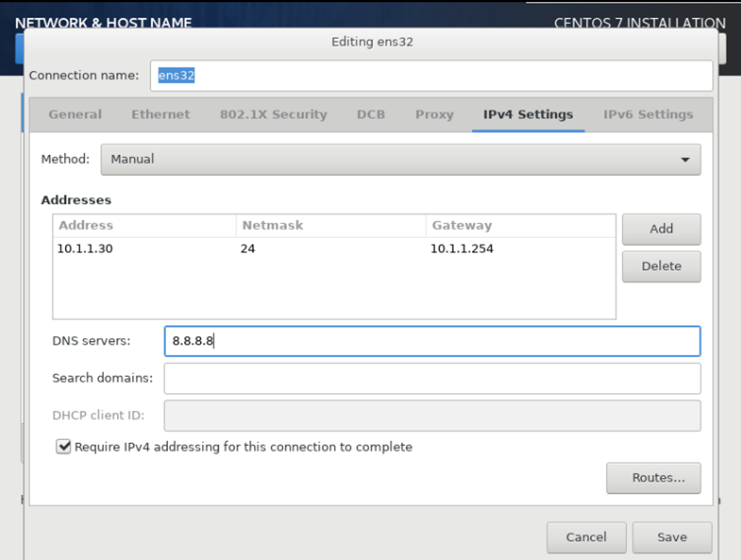Focus the DNS servers field
This screenshot has height=560, width=741.
[x=432, y=341]
